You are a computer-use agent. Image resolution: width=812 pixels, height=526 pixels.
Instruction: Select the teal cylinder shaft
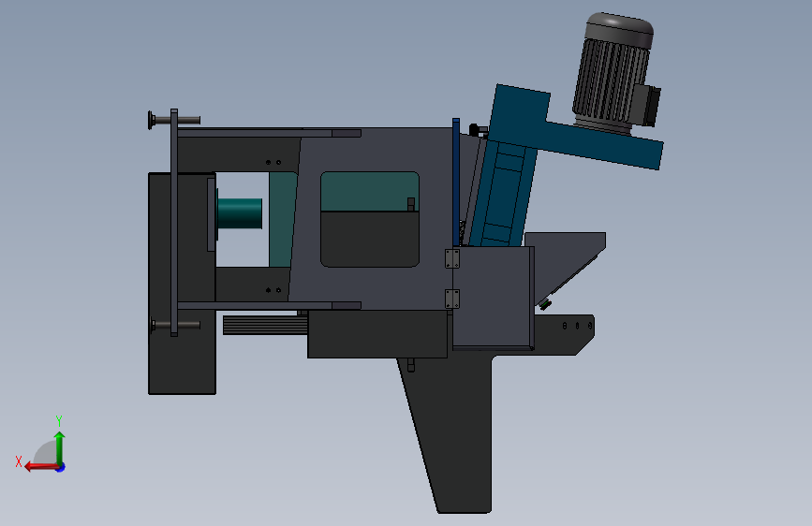pyautogui.click(x=239, y=213)
